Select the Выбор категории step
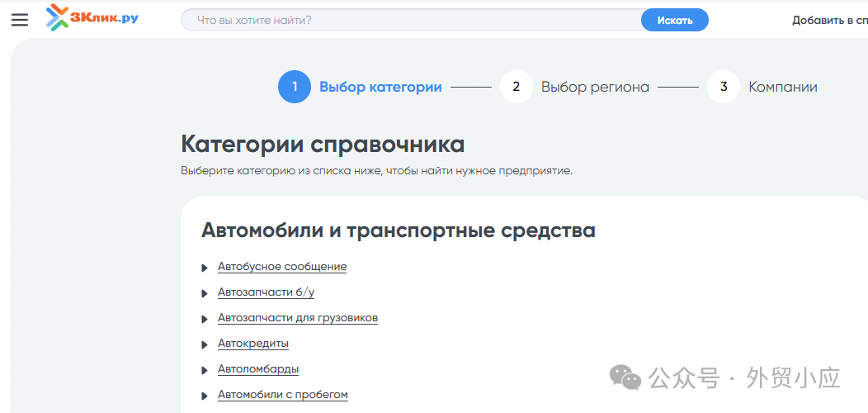 380,87
